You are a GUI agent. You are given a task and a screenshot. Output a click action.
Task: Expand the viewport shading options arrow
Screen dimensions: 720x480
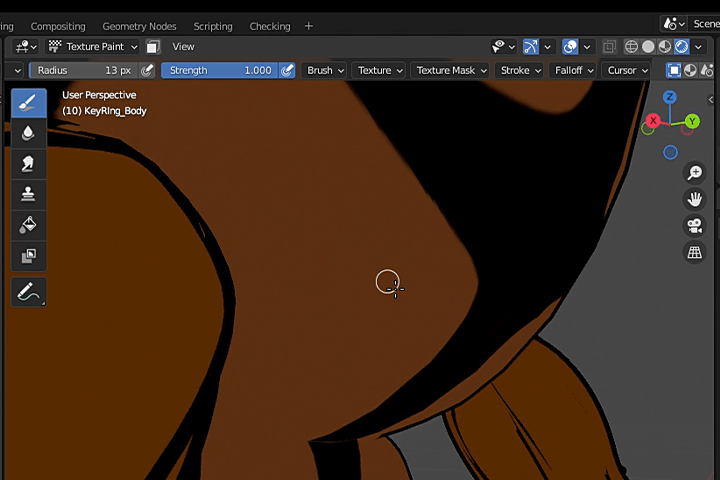pos(698,47)
